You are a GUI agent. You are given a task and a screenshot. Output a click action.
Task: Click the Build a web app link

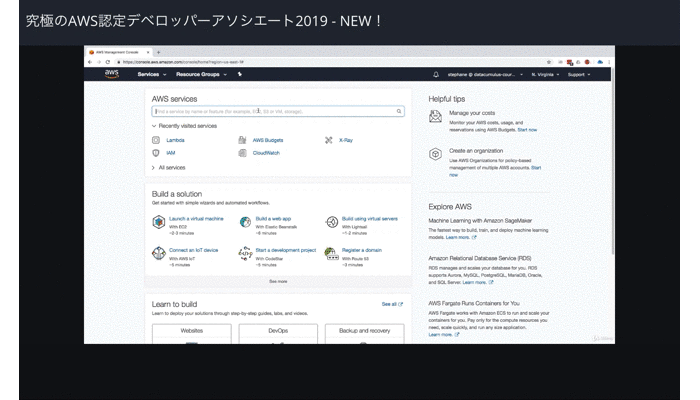(273, 219)
